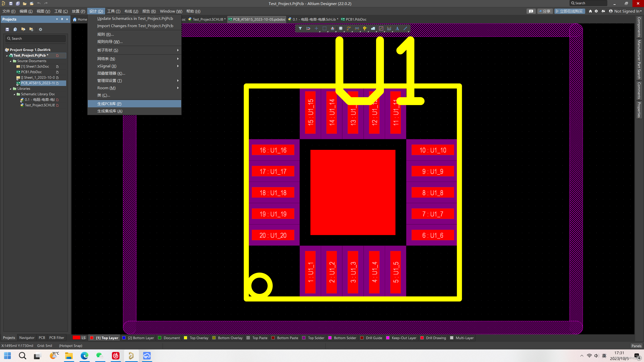
Task: Collapse the Libraries folder in tree
Action: pos(11,89)
